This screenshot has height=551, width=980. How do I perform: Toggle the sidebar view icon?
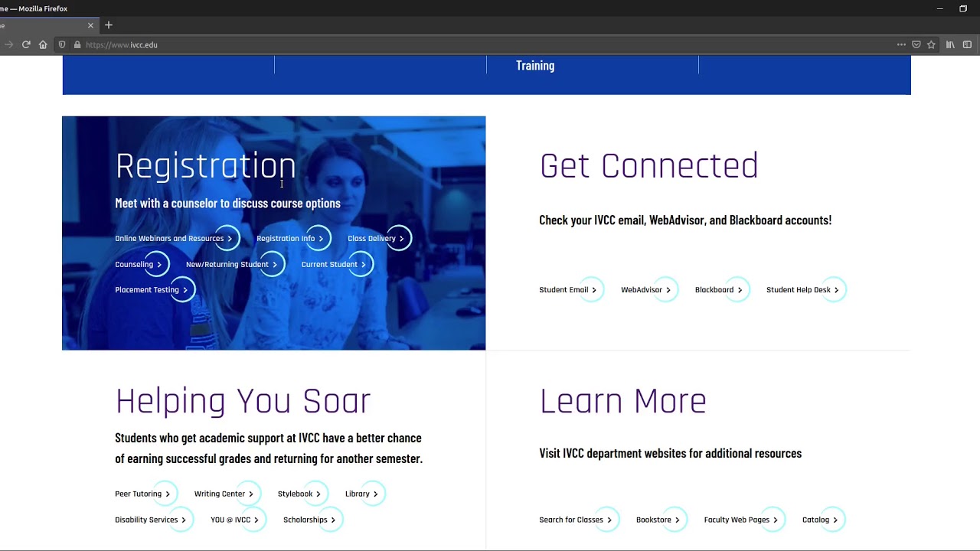click(967, 44)
